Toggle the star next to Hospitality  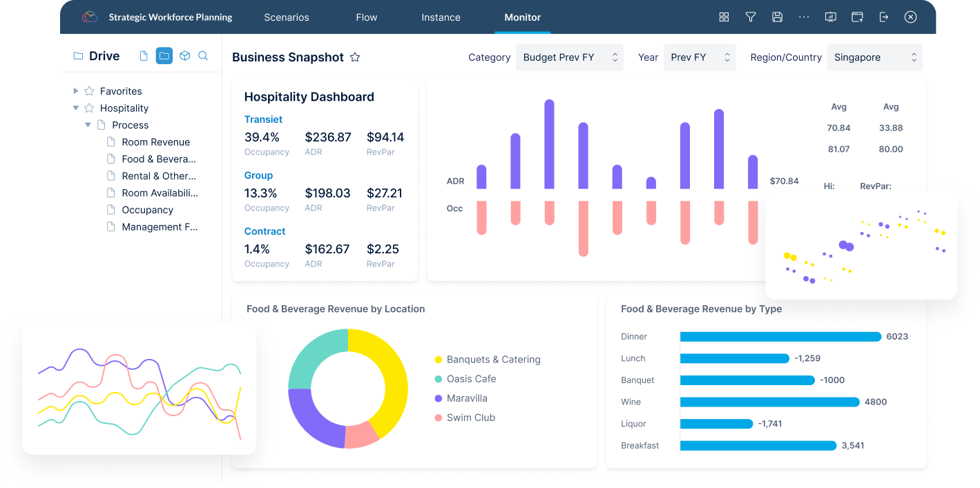pos(89,108)
